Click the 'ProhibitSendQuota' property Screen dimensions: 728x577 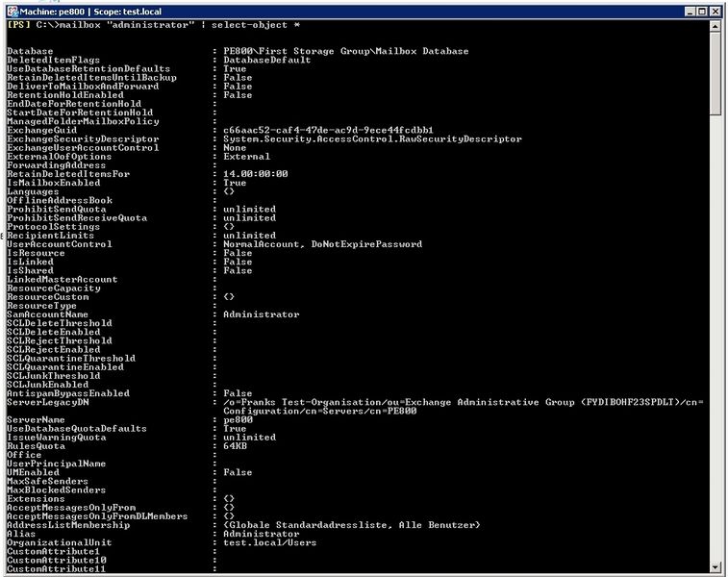point(57,210)
